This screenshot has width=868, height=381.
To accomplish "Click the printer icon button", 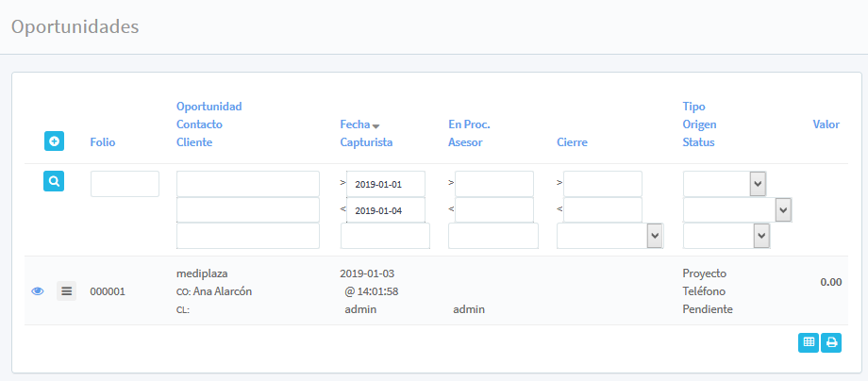I will click(x=831, y=342).
